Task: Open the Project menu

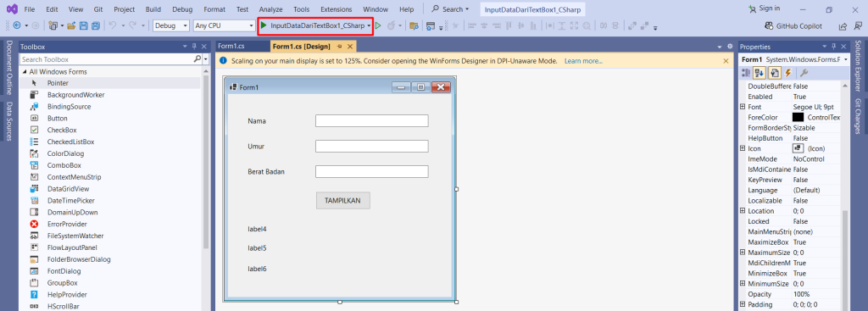Action: pos(124,9)
